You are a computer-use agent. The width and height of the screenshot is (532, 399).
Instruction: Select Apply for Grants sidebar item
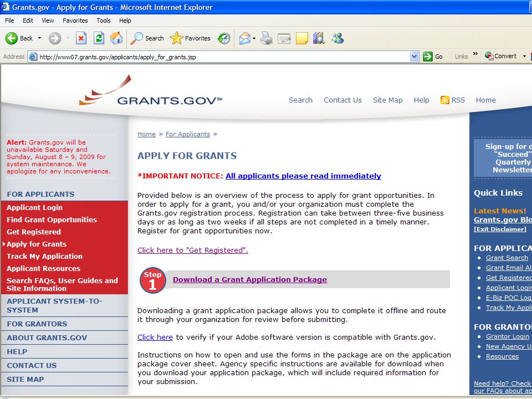[x=37, y=244]
